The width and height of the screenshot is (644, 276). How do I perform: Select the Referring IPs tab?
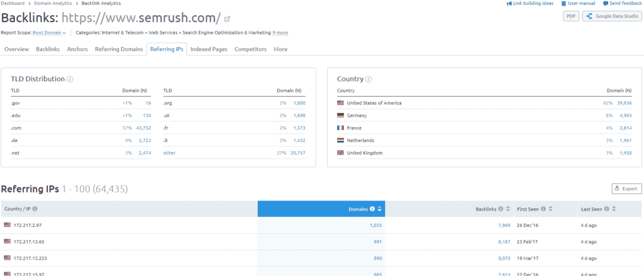point(167,49)
